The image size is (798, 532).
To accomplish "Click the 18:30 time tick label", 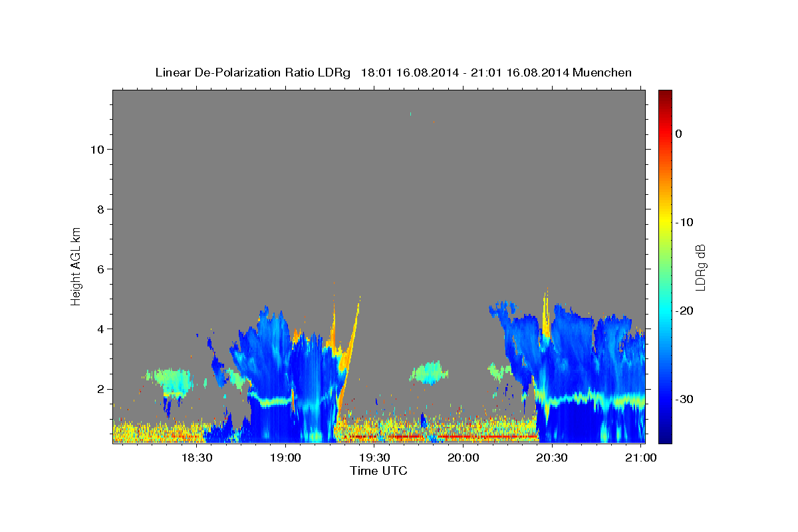I will 196,458.
